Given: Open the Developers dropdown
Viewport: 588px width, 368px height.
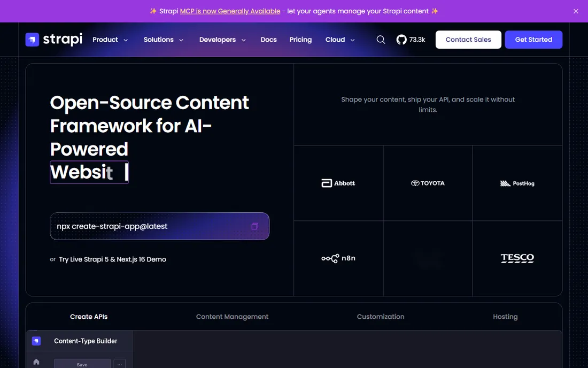Looking at the screenshot, I should (x=222, y=40).
